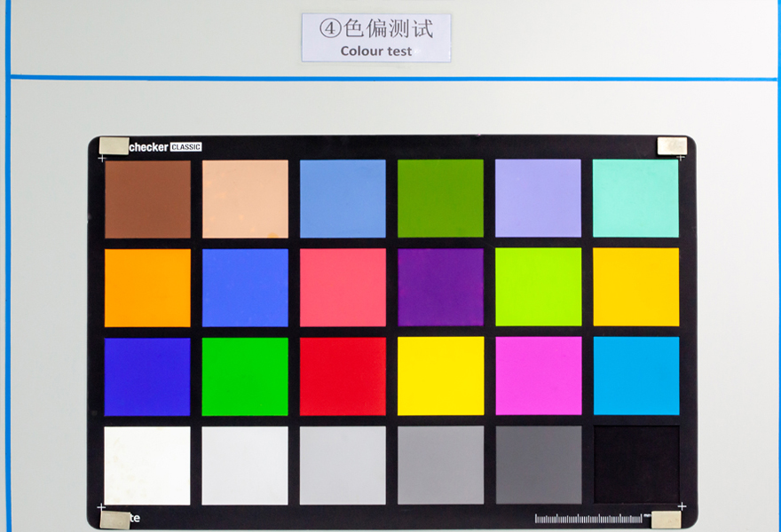Select the bright pure green patch
Viewport: 781px width, 532px height.
[x=245, y=377]
